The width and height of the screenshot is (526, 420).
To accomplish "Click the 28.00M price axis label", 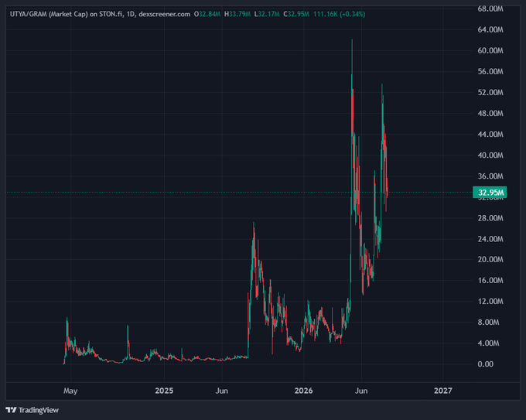I will point(490,218).
